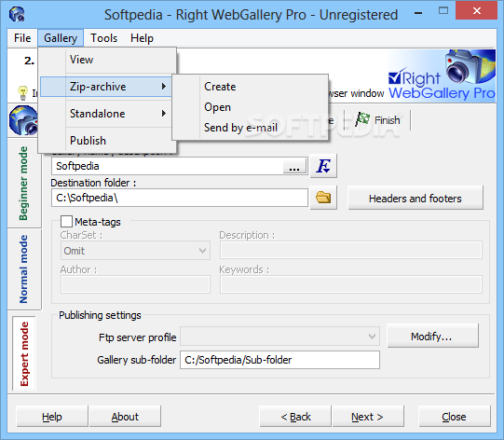Viewport: 504px width, 440px height.
Task: Click the app icon in the title bar
Action: pos(17,14)
